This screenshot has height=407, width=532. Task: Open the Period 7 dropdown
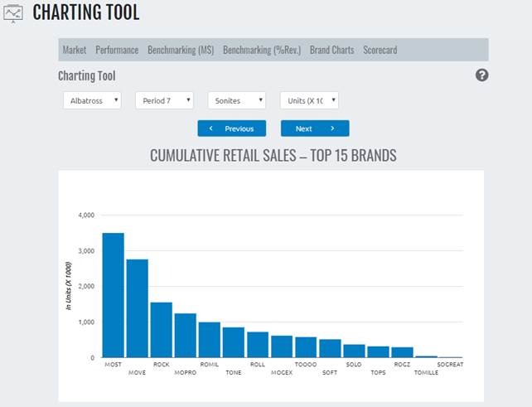164,100
